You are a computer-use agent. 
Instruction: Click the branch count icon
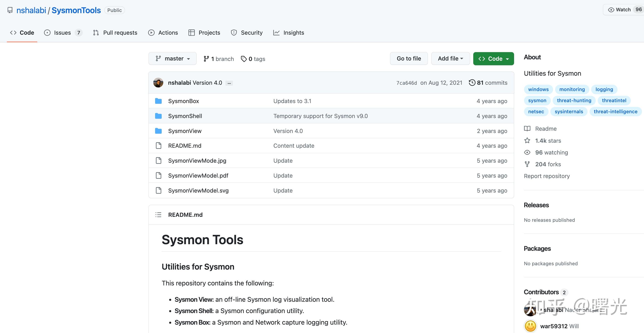[x=206, y=59]
